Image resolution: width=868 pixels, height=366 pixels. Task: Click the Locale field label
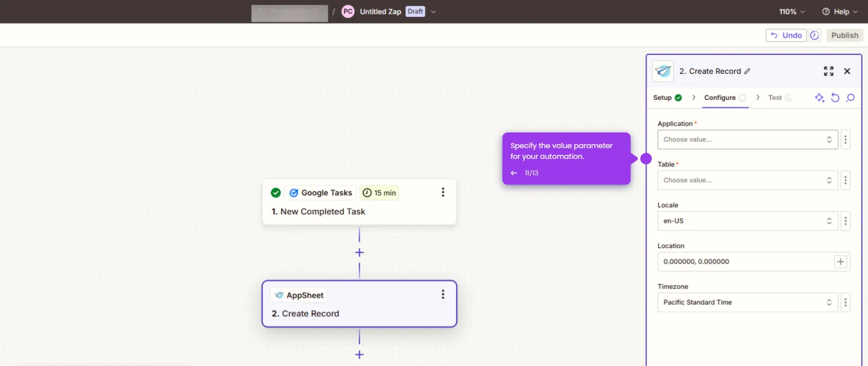[x=668, y=205]
